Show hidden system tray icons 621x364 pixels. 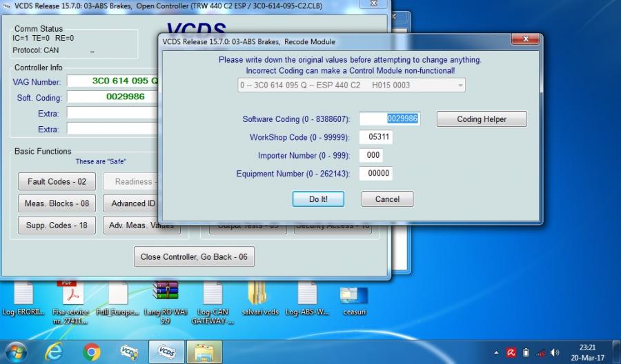(x=497, y=353)
